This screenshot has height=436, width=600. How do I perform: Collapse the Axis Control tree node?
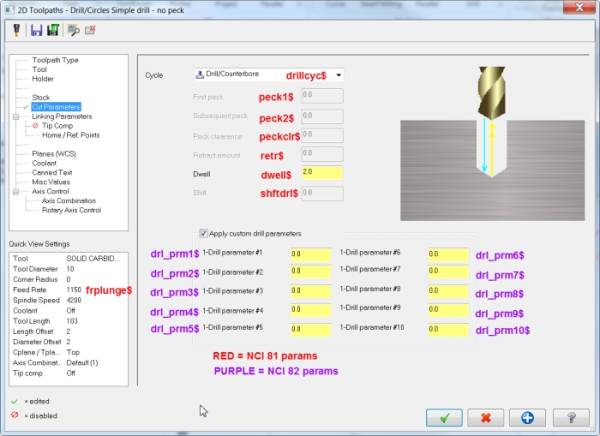click(15, 191)
